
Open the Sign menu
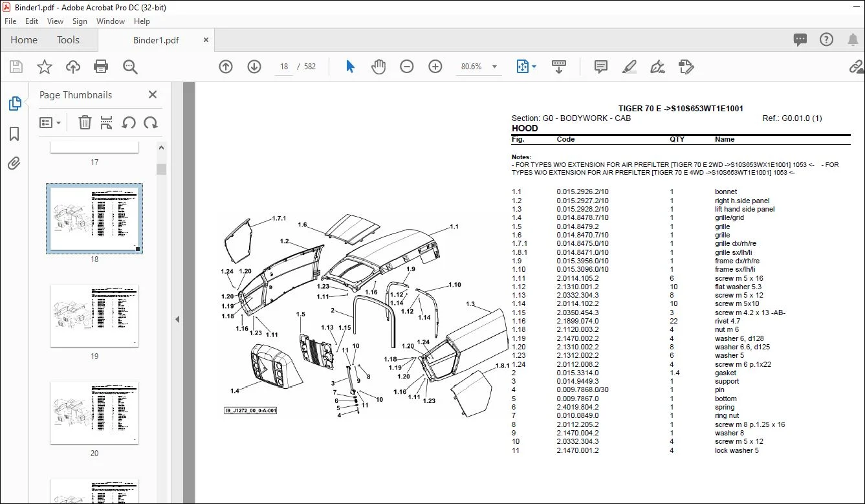[80, 21]
